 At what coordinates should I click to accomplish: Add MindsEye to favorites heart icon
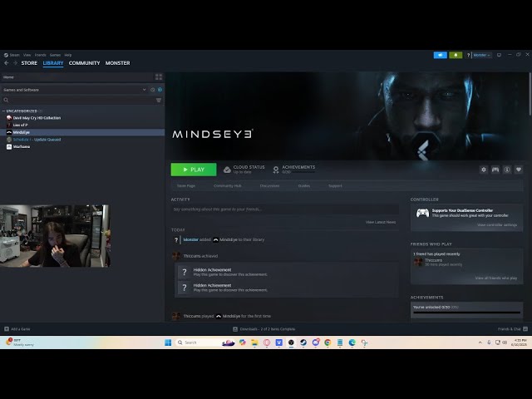click(x=519, y=170)
